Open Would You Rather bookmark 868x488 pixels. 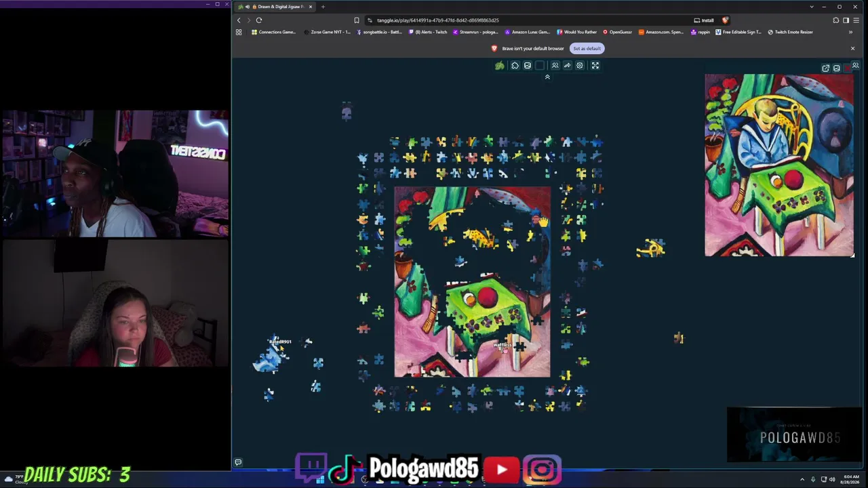tap(576, 32)
